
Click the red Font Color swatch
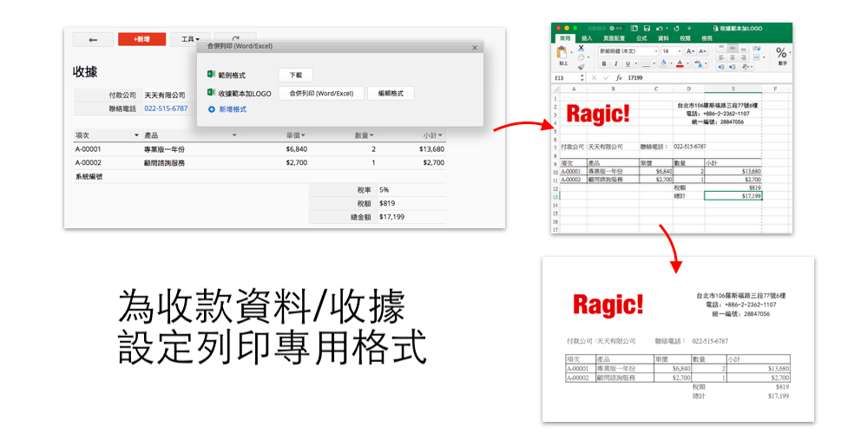pos(680,63)
